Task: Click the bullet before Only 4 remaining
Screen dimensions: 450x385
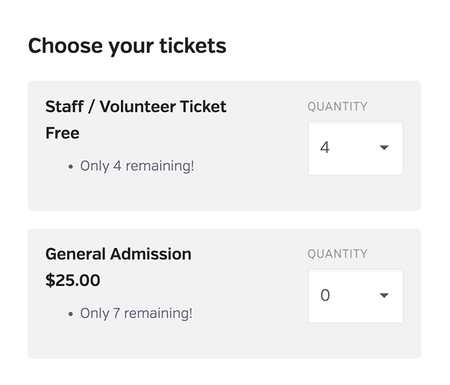Action: pos(70,166)
